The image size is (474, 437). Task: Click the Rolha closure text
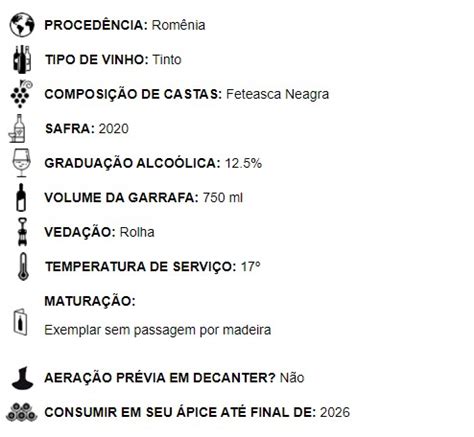pyautogui.click(x=137, y=232)
